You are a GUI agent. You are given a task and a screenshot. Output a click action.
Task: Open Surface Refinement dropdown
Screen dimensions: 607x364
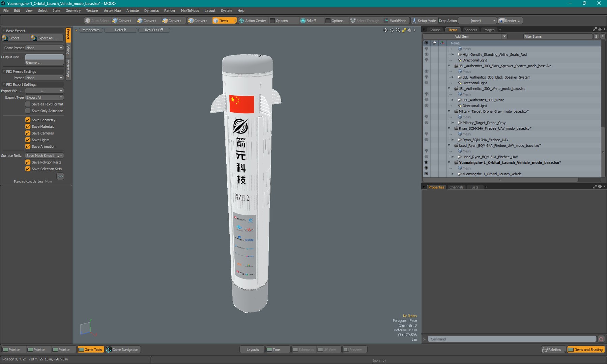coord(45,156)
